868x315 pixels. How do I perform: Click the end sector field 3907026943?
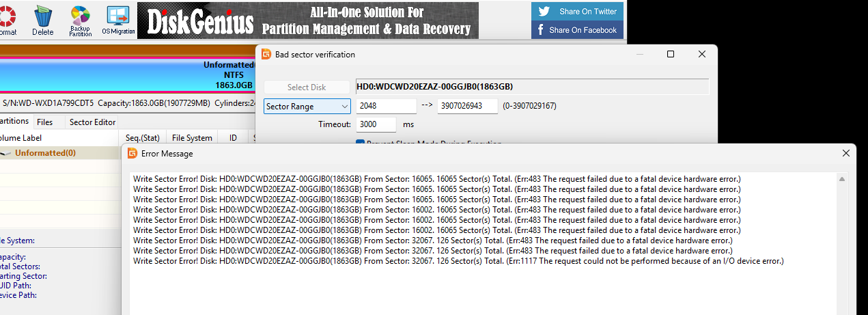tap(468, 107)
